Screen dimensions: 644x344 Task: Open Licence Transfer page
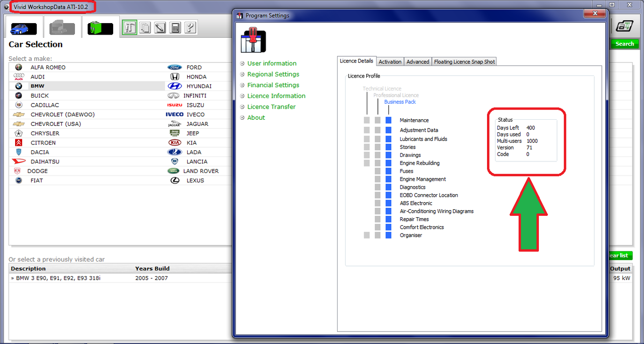point(271,107)
